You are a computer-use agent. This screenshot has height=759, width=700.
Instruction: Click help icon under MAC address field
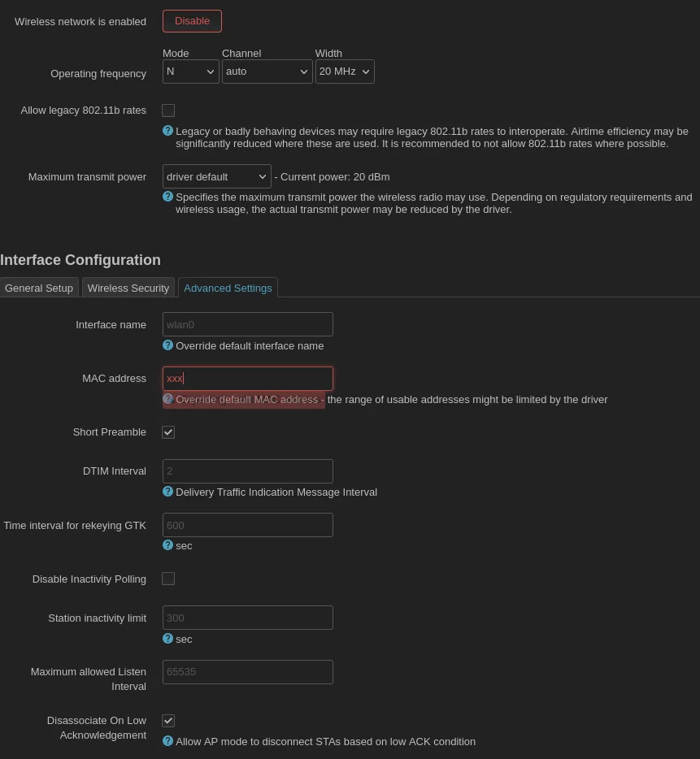point(167,399)
